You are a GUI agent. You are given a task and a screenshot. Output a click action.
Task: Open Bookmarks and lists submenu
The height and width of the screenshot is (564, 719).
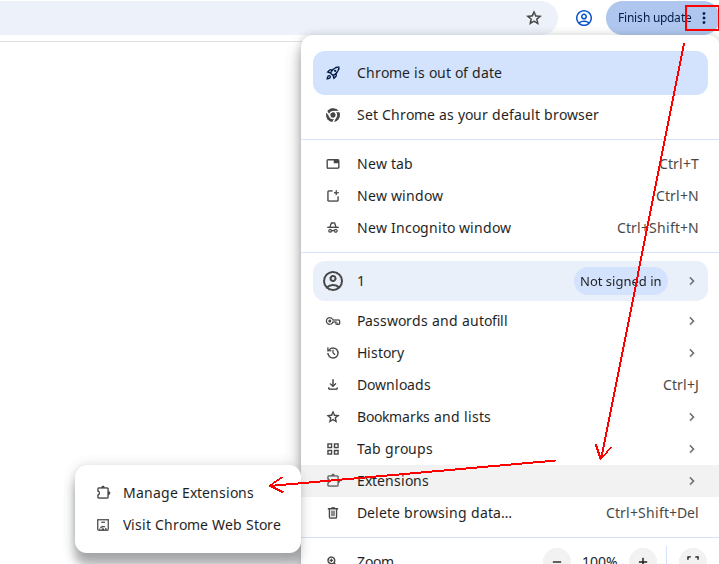510,417
